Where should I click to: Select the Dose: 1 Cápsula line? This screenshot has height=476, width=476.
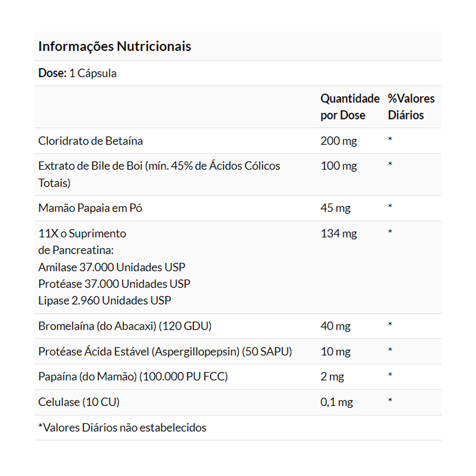(x=78, y=73)
